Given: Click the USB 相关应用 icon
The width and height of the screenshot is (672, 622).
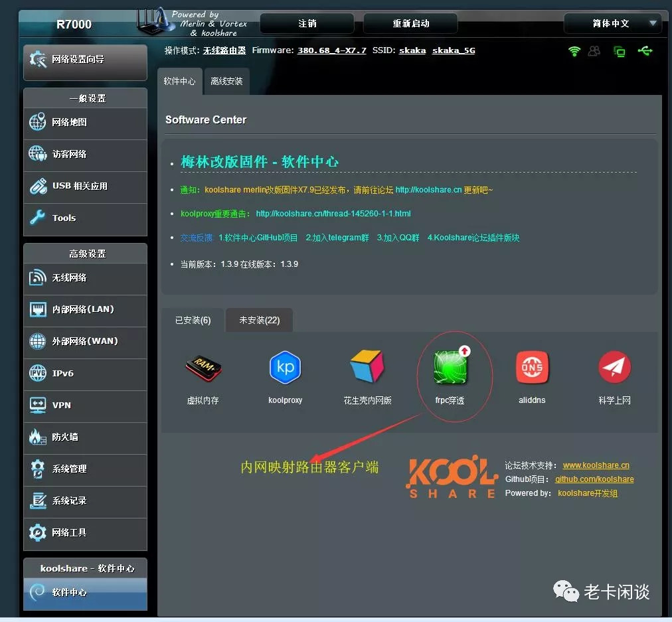Looking at the screenshot, I should pyautogui.click(x=38, y=186).
